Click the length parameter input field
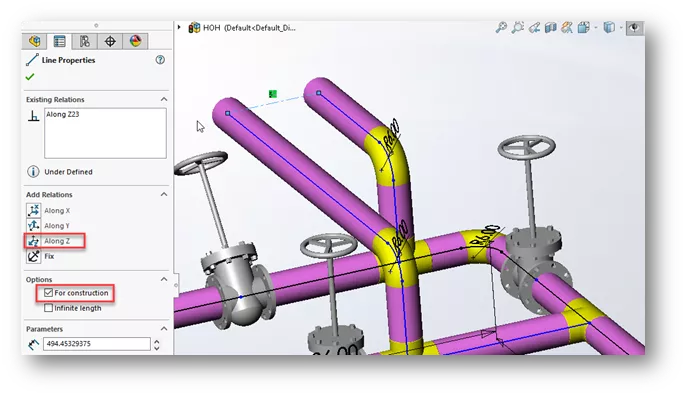The image size is (687, 397). point(96,344)
